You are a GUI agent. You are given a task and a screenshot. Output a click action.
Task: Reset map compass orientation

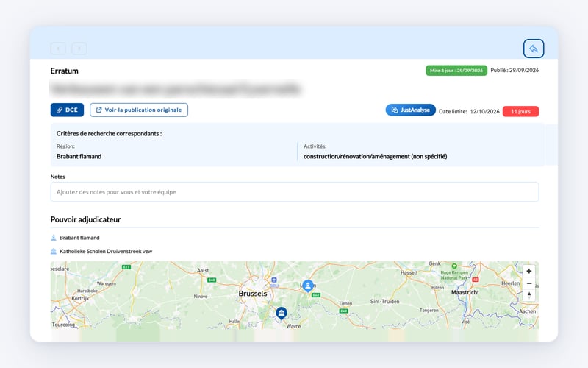click(528, 295)
